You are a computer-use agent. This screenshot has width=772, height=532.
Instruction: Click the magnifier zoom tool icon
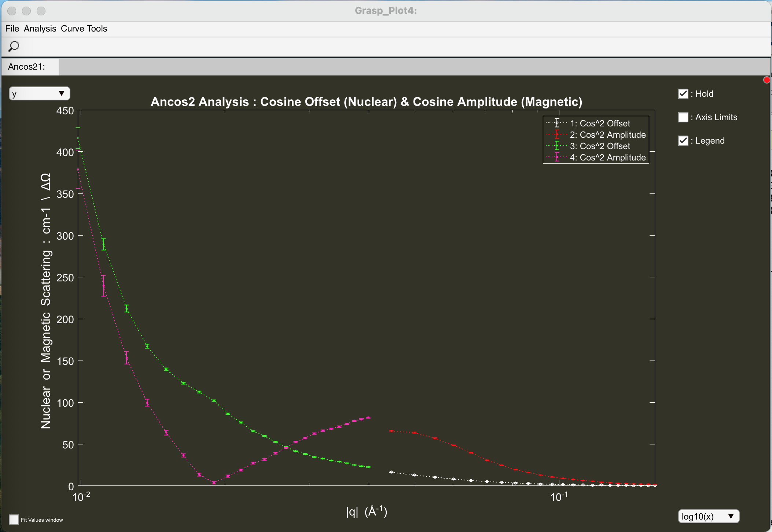click(14, 47)
